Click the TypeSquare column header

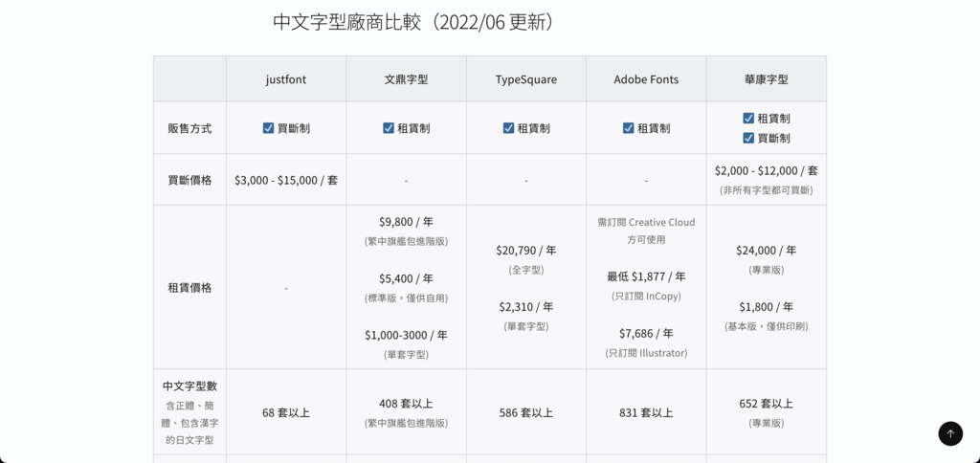526,79
